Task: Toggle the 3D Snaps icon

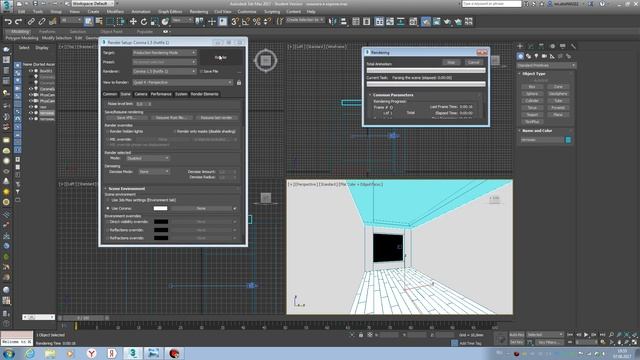Action: pos(235,22)
